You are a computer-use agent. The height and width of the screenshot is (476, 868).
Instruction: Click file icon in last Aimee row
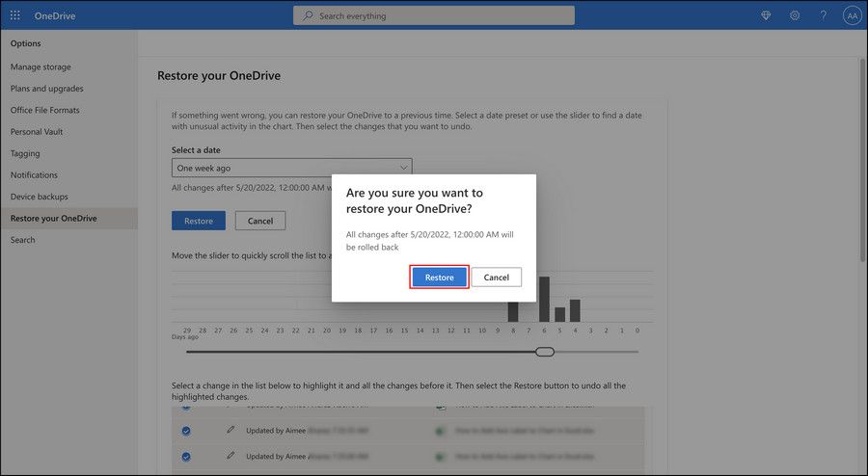click(440, 457)
